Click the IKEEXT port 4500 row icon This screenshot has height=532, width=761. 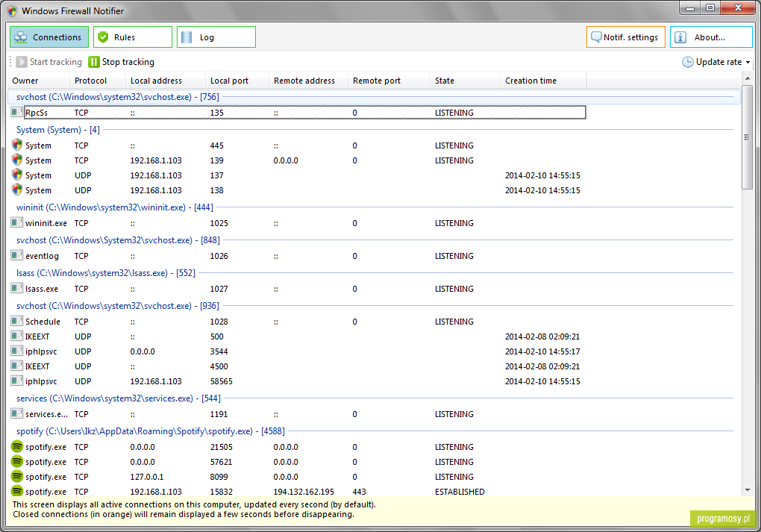click(x=17, y=366)
